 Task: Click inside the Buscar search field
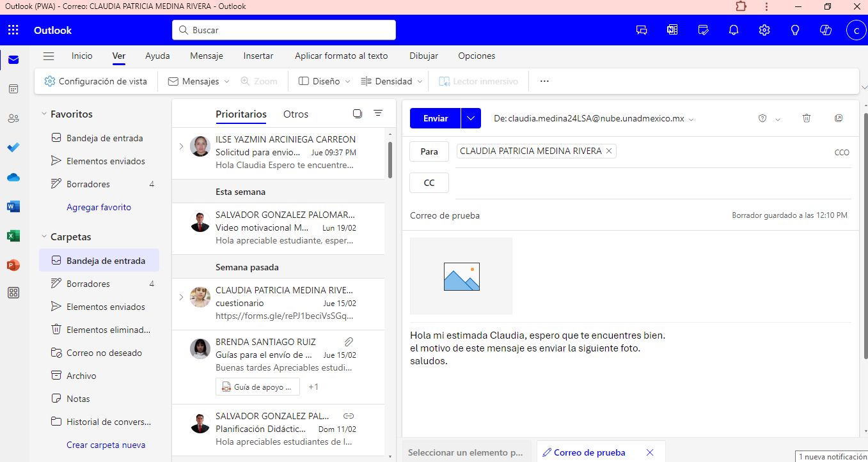[283, 29]
